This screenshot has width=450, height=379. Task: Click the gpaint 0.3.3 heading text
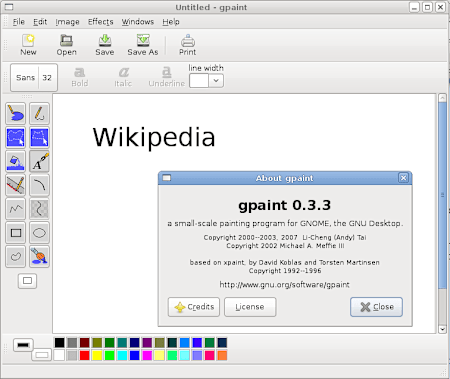(285, 205)
